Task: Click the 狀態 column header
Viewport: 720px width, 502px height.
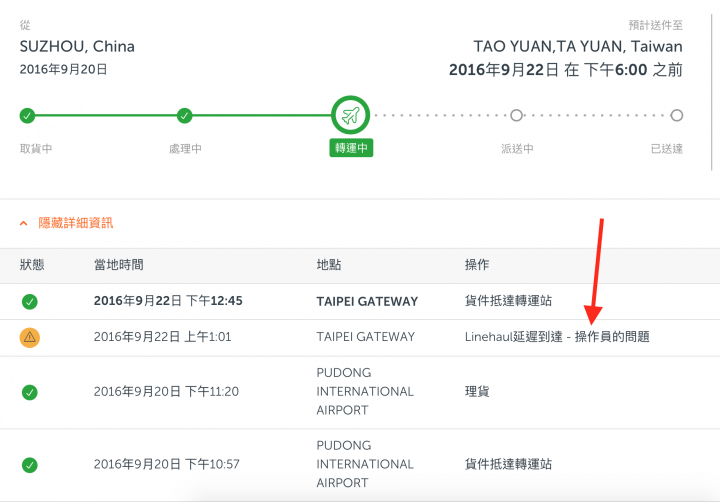Action: (32, 265)
